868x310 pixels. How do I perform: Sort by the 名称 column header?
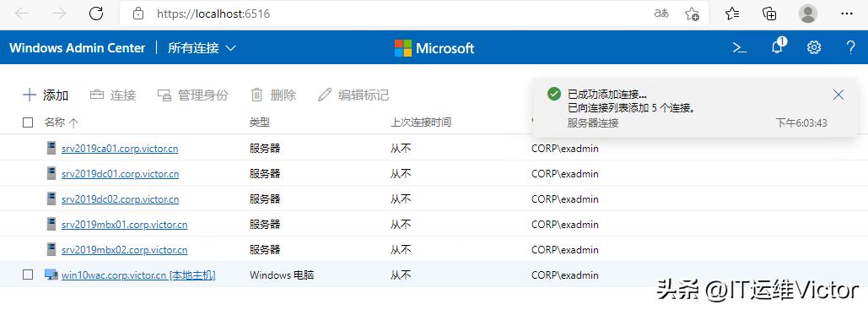[61, 122]
